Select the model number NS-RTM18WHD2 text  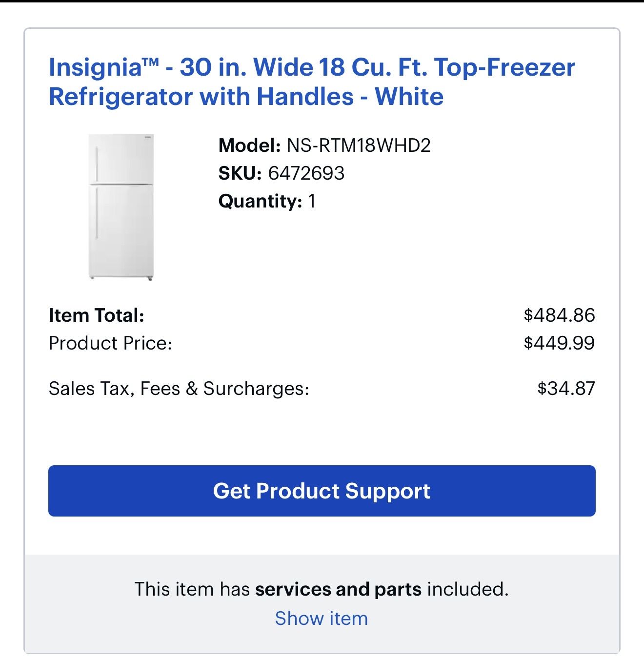(359, 145)
